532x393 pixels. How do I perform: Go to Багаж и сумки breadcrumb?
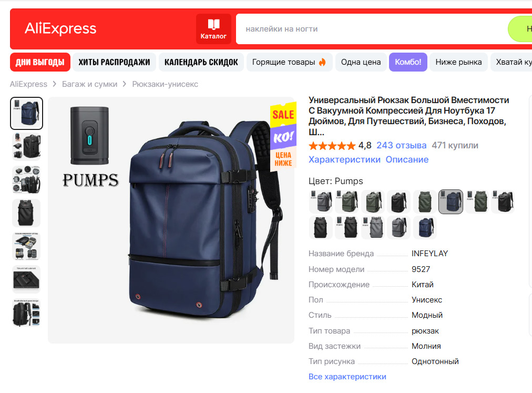click(x=89, y=84)
